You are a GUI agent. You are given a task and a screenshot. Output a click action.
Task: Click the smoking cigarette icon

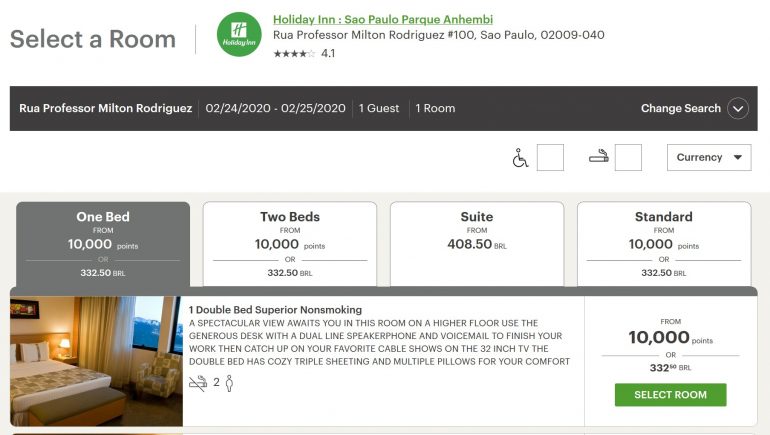click(x=598, y=157)
